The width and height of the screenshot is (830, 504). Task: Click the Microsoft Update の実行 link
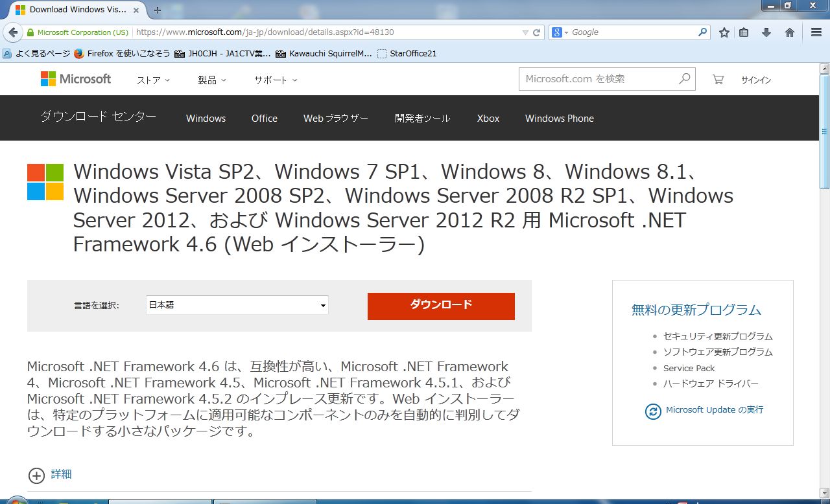pos(715,410)
